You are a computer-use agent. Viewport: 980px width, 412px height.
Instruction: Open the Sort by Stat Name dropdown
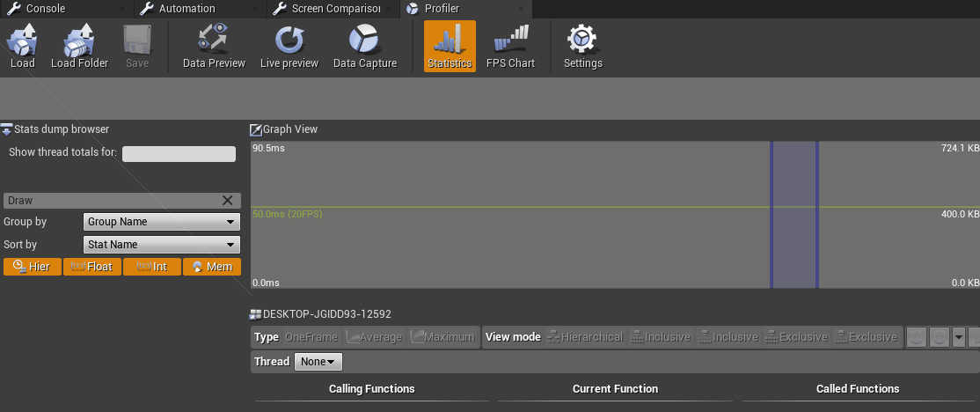161,245
